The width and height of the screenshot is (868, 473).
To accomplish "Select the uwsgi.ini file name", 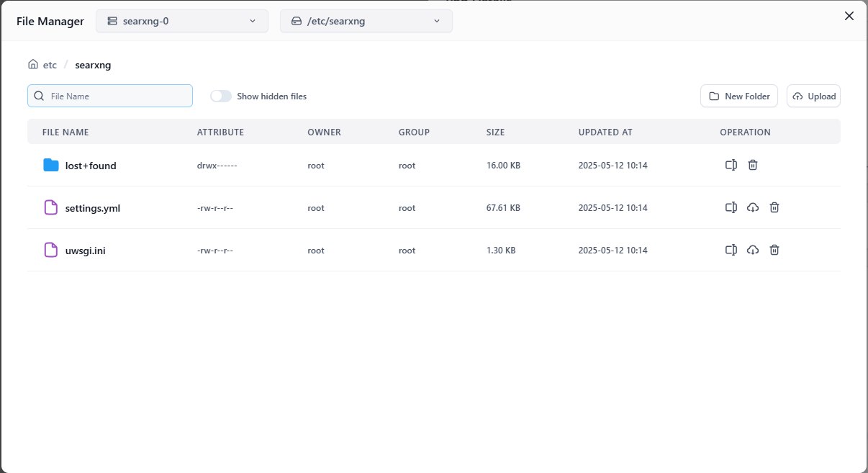I will [86, 251].
